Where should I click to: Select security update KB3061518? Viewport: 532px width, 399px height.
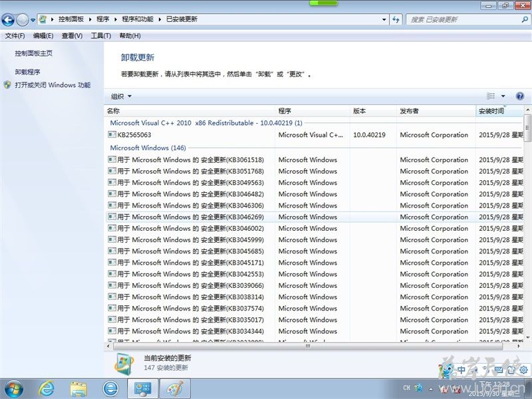pos(315,160)
